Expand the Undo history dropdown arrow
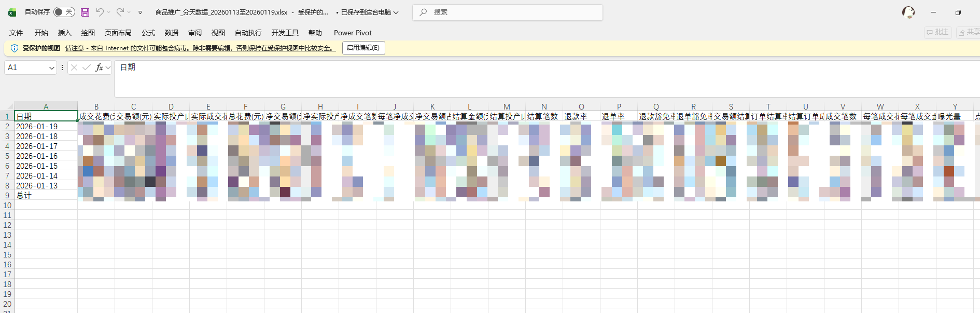This screenshot has height=313, width=980. pyautogui.click(x=109, y=12)
